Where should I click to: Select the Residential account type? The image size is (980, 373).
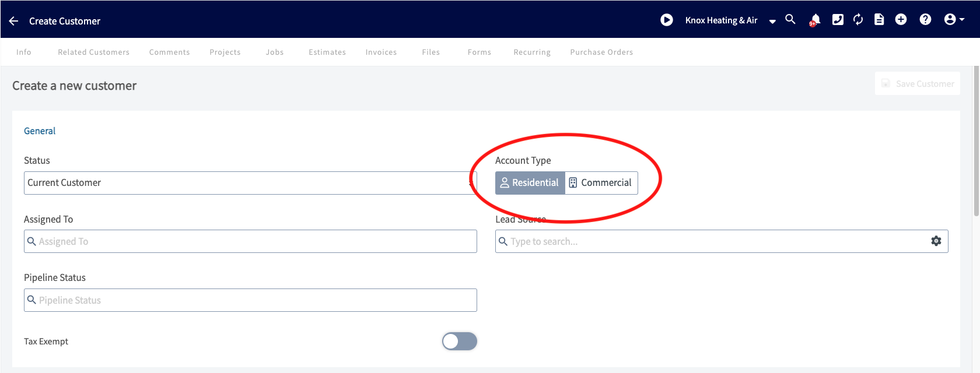[x=530, y=183]
